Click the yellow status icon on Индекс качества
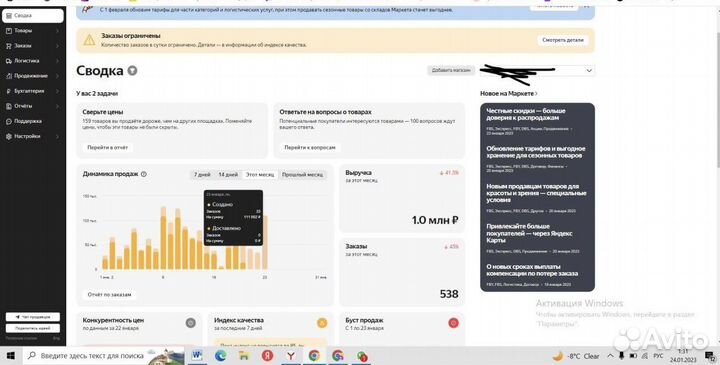Viewport: 720px width, 365px height. (322, 323)
